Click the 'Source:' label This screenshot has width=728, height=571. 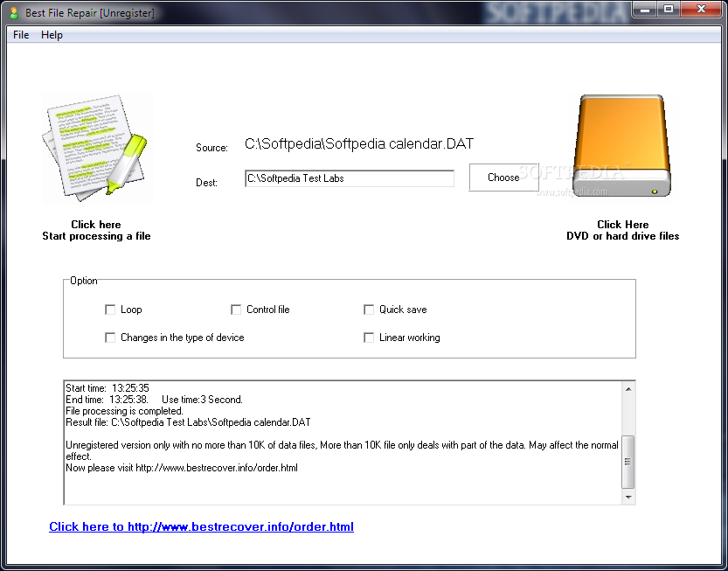pos(211,148)
